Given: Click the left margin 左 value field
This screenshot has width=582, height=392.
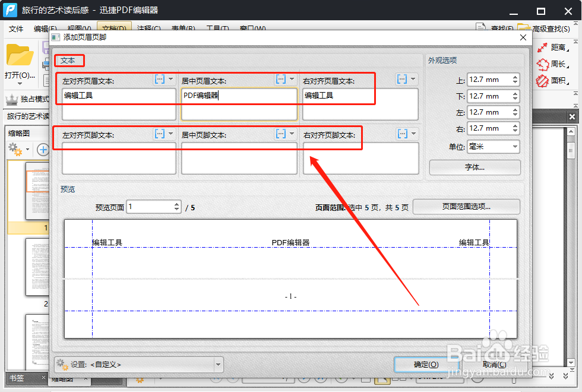Looking at the screenshot, I should point(489,112).
